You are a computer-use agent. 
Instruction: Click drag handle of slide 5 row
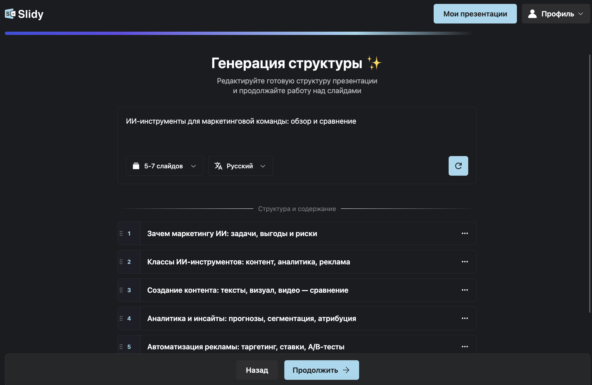(x=121, y=347)
